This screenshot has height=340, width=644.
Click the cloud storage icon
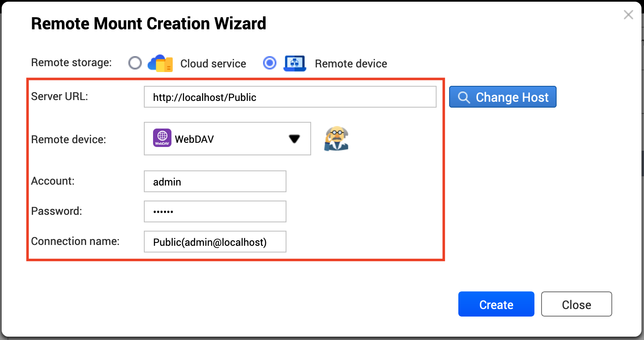click(160, 64)
